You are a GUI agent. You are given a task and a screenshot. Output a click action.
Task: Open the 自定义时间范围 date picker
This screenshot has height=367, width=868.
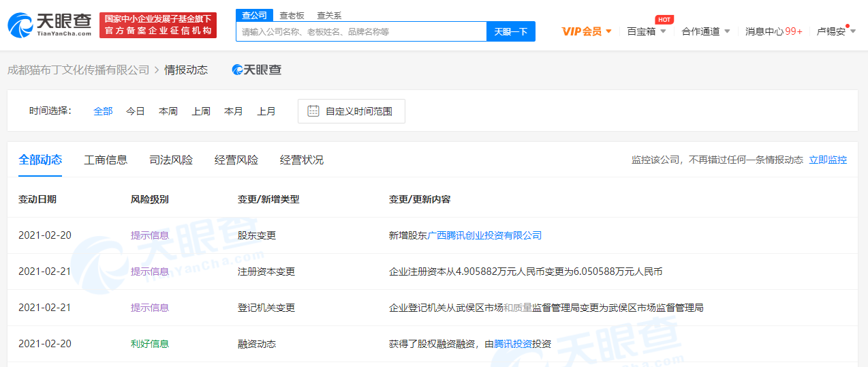[352, 111]
